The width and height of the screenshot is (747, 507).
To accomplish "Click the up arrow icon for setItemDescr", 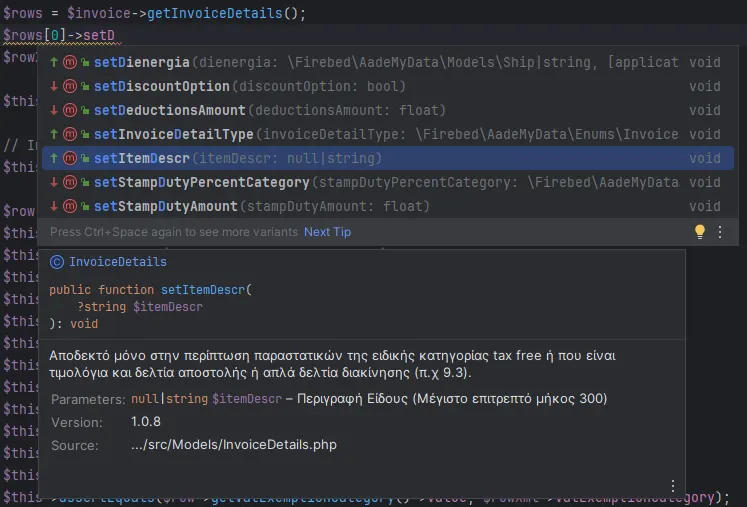I will point(54,158).
